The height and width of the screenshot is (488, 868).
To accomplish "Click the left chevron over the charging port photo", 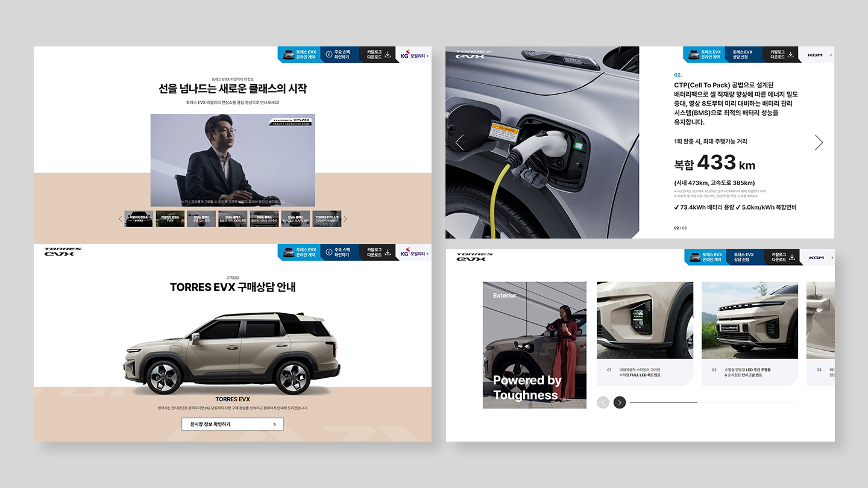I will [460, 143].
